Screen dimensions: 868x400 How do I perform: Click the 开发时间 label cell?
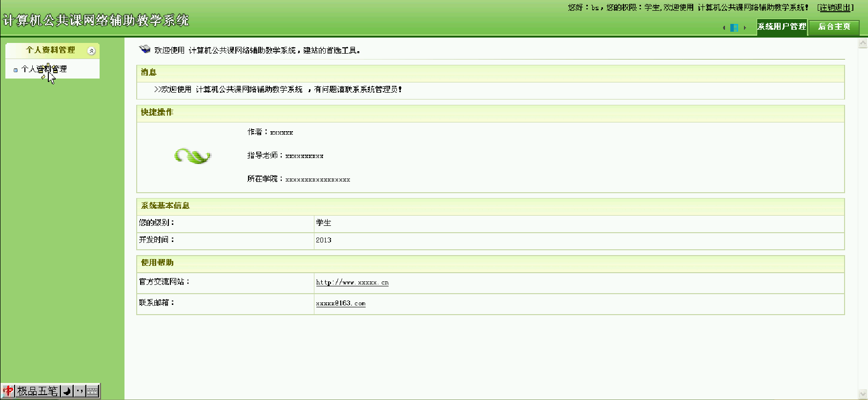[226, 241]
